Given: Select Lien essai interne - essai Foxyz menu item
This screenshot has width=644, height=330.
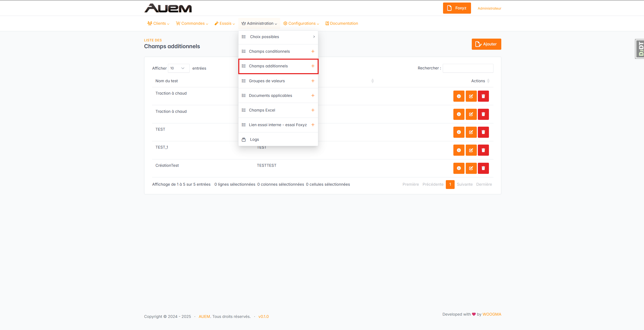Looking at the screenshot, I should [x=277, y=125].
